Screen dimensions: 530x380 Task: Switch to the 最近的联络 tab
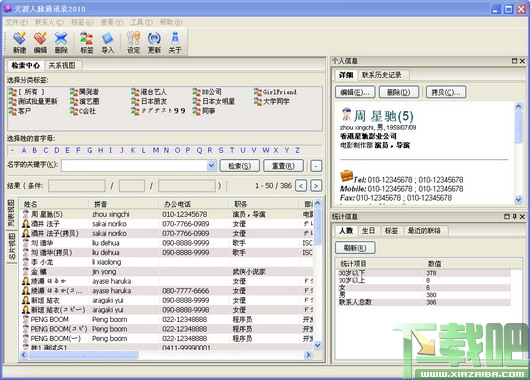(424, 231)
